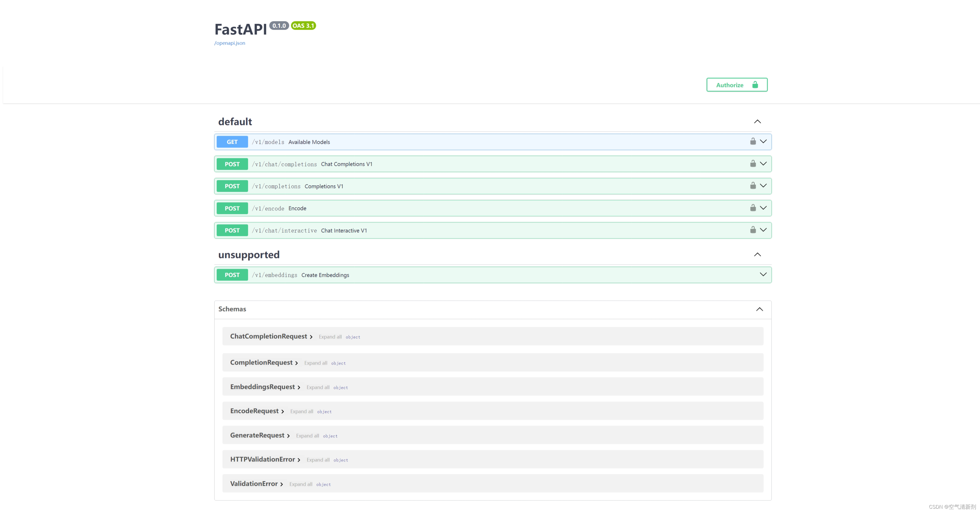
Task: Click the Completions V1 summary text
Action: 324,186
